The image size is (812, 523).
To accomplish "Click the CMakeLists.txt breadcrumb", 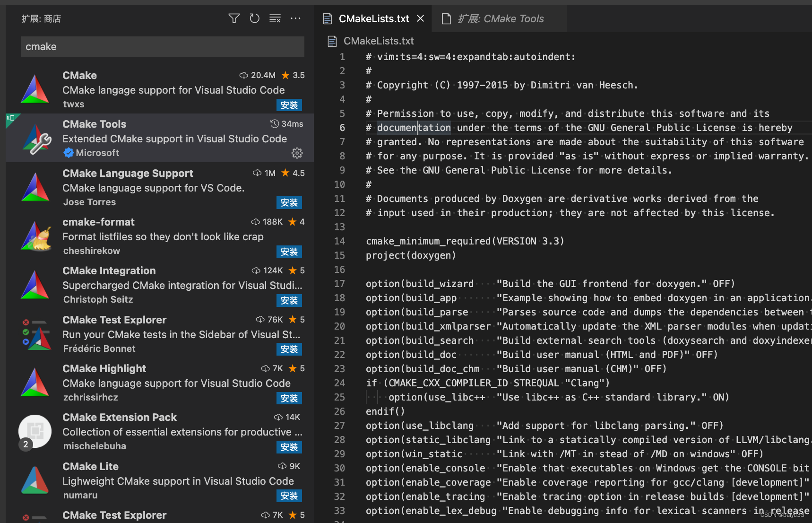I will pos(379,41).
